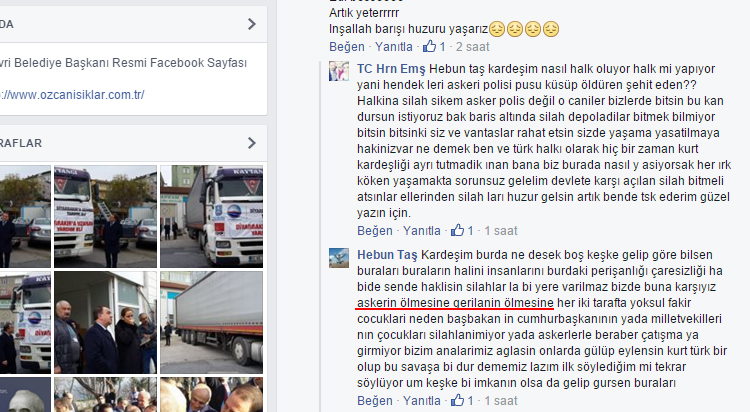Open Hebun Taş avatar picture
The height and width of the screenshot is (412, 750).
pyautogui.click(x=339, y=257)
